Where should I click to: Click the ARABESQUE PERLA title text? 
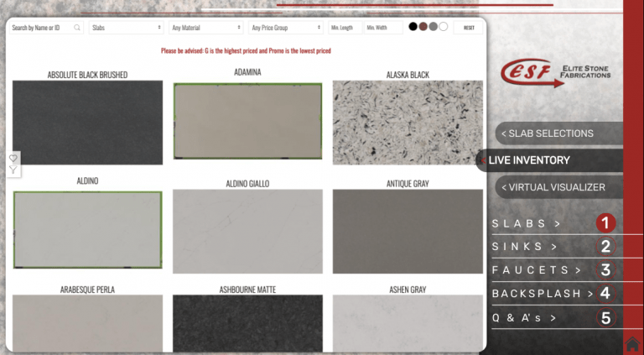[x=87, y=290]
